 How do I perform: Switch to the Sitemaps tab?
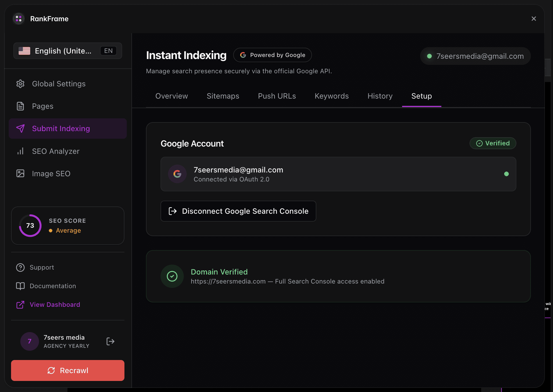223,96
